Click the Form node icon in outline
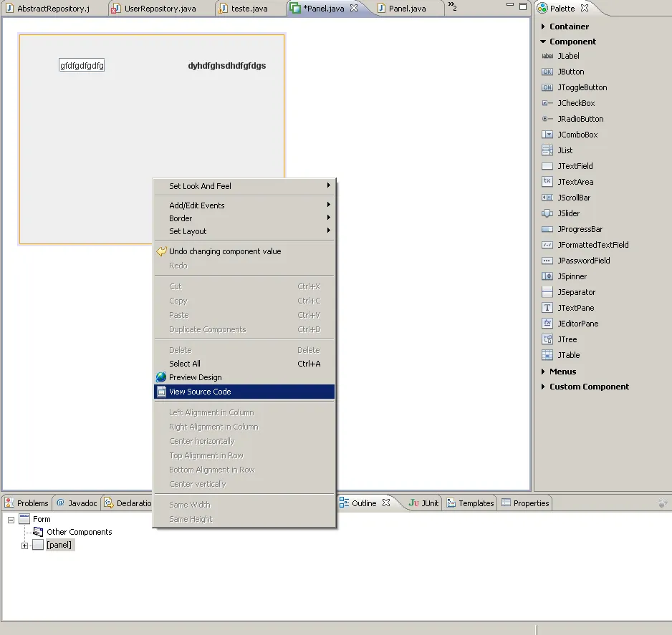The image size is (672, 635). point(24,519)
